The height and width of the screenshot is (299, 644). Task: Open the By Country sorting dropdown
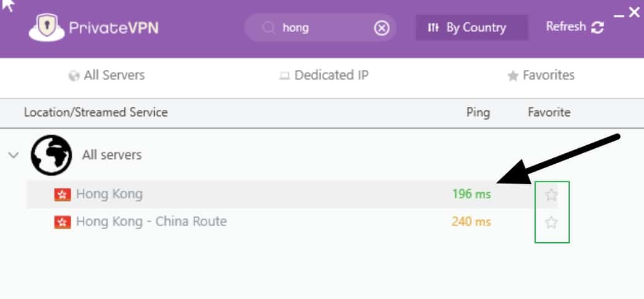coord(471,27)
